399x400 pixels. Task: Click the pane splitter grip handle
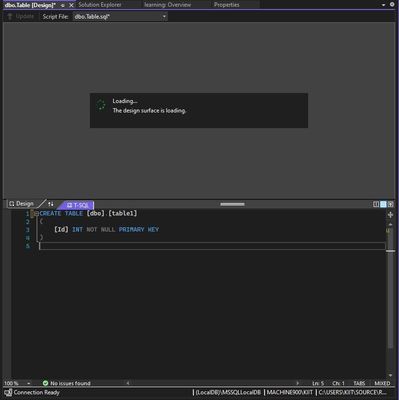(x=232, y=204)
